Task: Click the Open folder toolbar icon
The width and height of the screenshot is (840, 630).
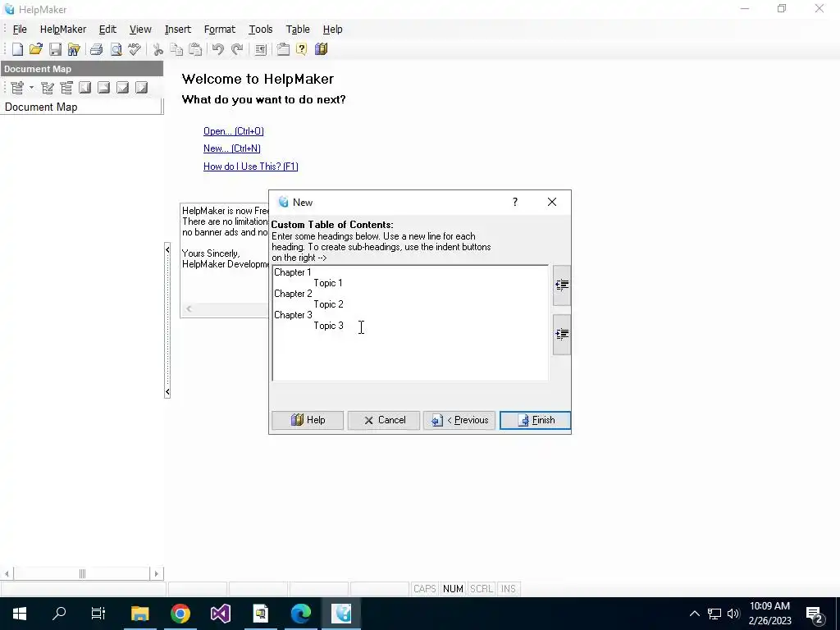Action: pyautogui.click(x=36, y=49)
